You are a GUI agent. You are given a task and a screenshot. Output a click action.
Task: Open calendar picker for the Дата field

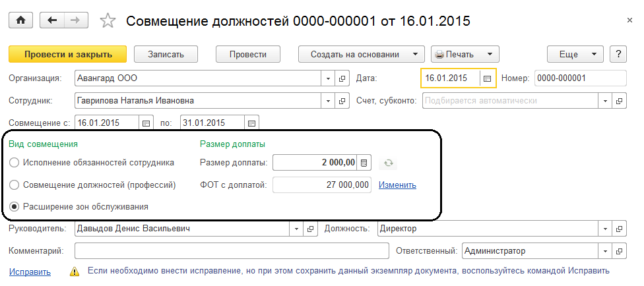488,78
